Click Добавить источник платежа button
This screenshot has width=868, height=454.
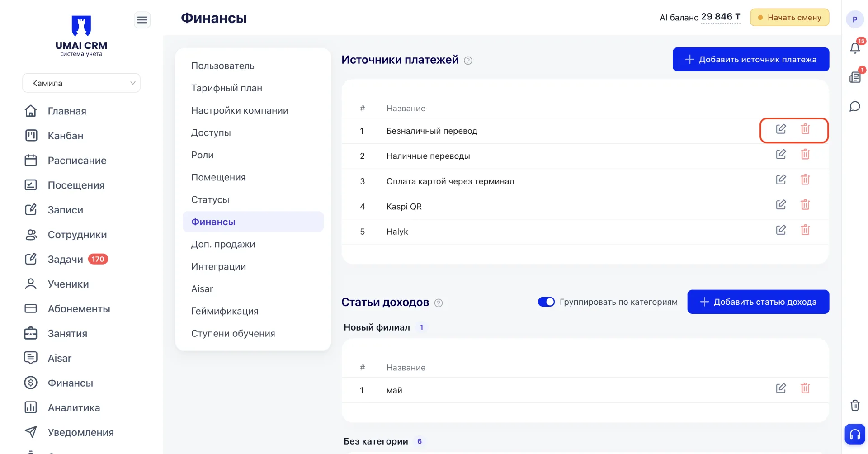click(x=750, y=59)
